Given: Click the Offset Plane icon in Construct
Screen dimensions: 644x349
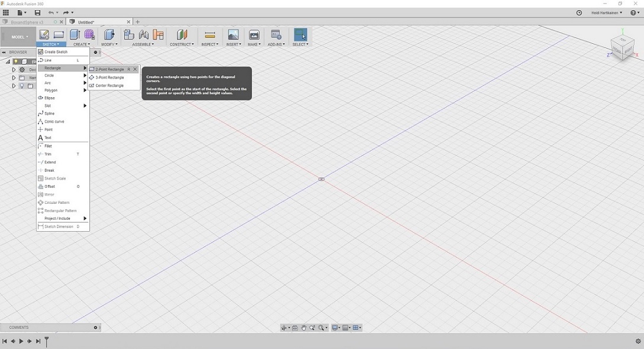Looking at the screenshot, I should tap(182, 34).
